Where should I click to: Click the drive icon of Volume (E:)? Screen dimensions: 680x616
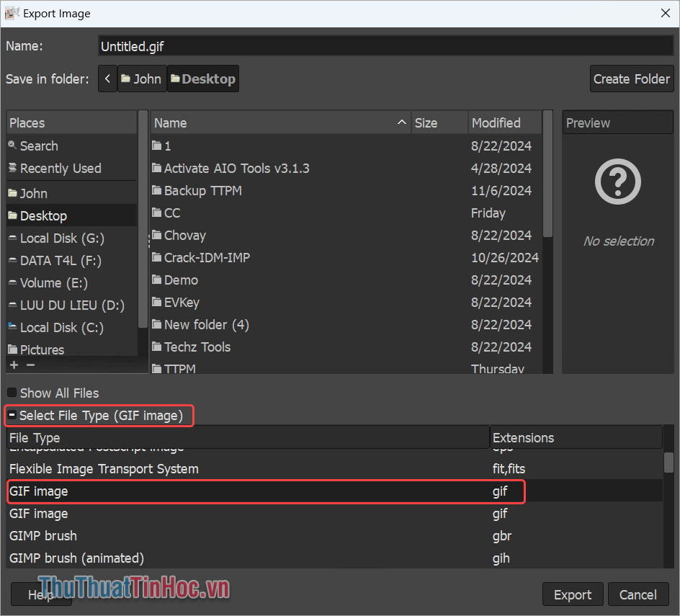[x=12, y=282]
